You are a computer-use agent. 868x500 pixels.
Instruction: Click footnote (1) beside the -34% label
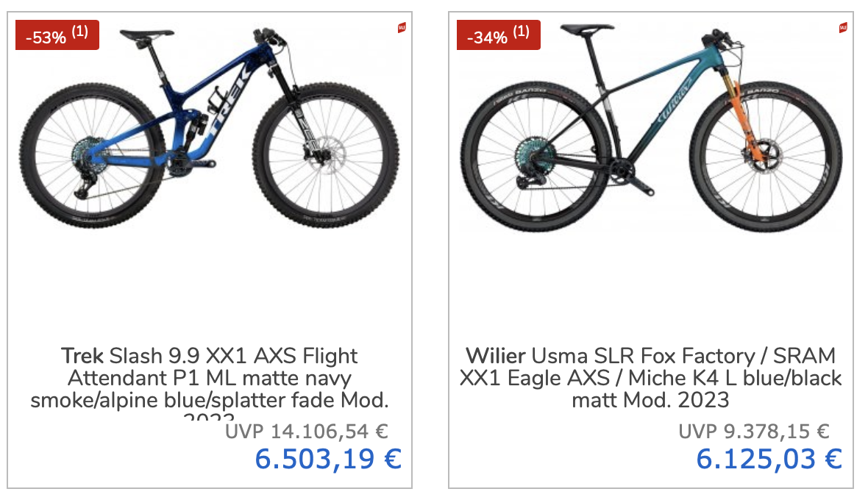(522, 32)
